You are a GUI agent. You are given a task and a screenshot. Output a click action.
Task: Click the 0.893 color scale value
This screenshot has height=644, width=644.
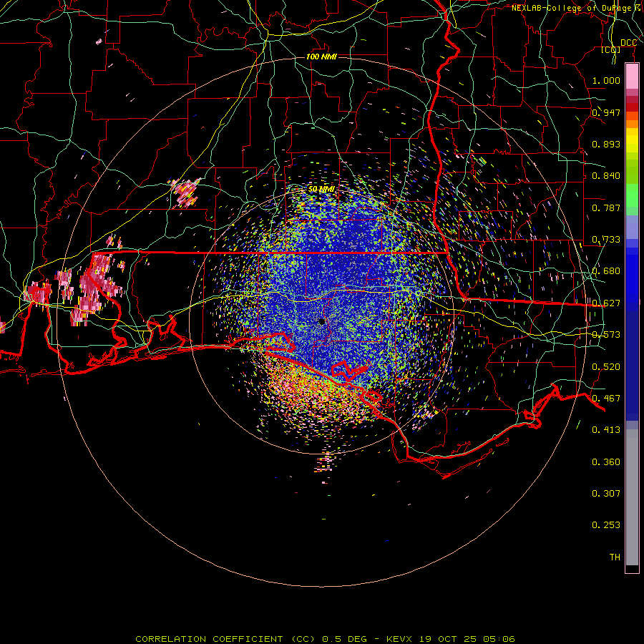(x=606, y=144)
